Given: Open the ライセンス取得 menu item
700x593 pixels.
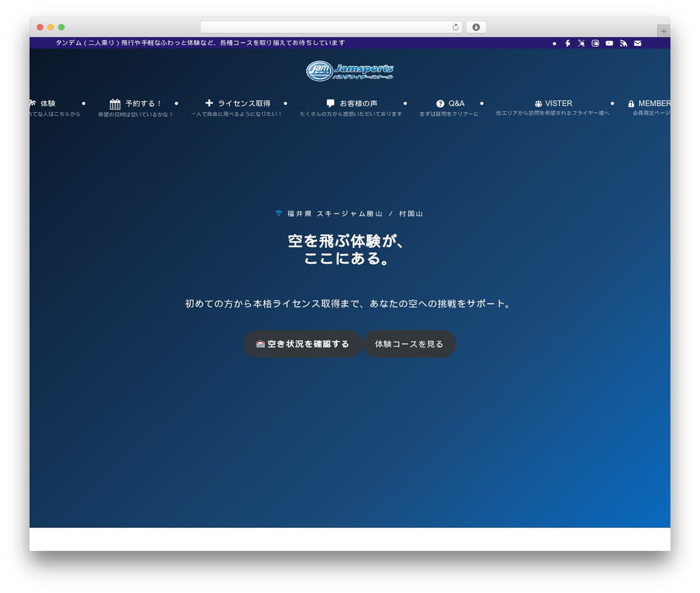Looking at the screenshot, I should (244, 103).
